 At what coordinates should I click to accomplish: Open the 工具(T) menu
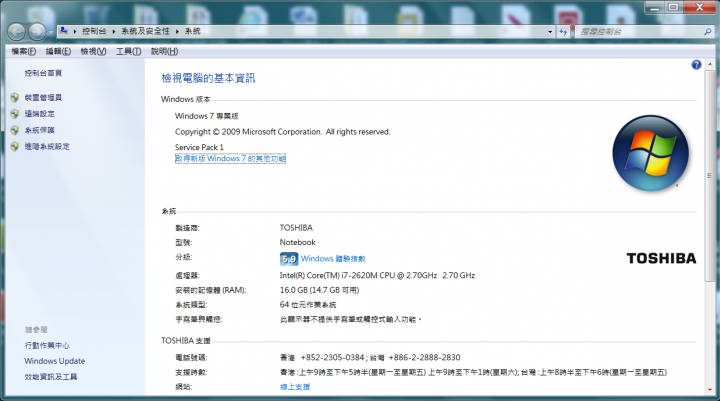click(128, 51)
